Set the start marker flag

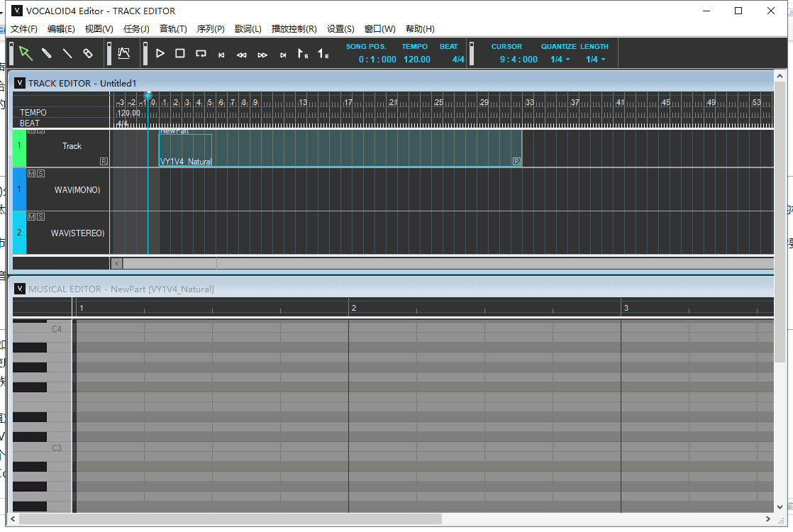pyautogui.click(x=303, y=53)
